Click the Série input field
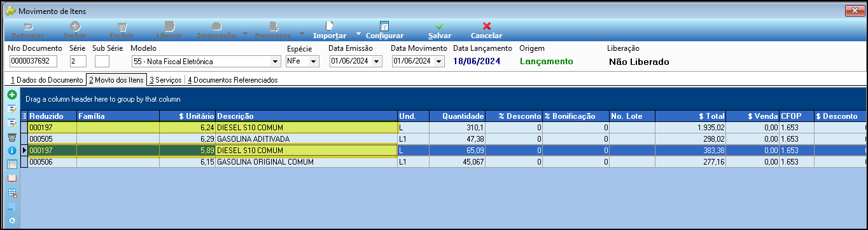The height and width of the screenshot is (230, 868). pyautogui.click(x=78, y=62)
